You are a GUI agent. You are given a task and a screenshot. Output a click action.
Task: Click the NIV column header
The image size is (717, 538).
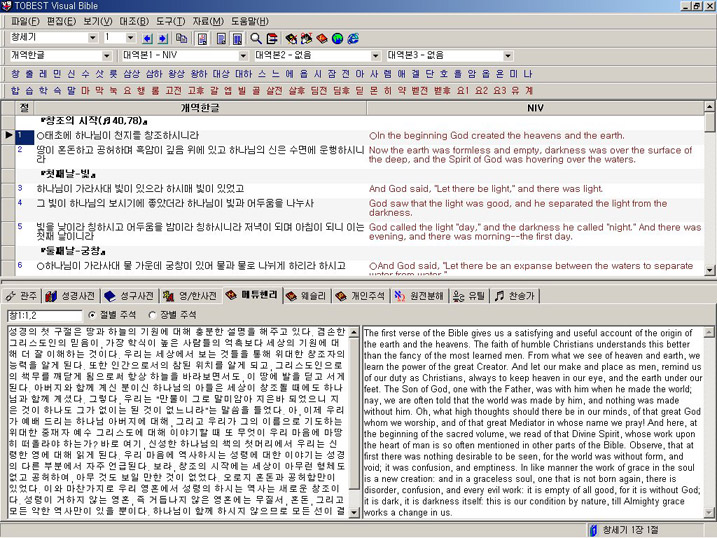[535, 108]
